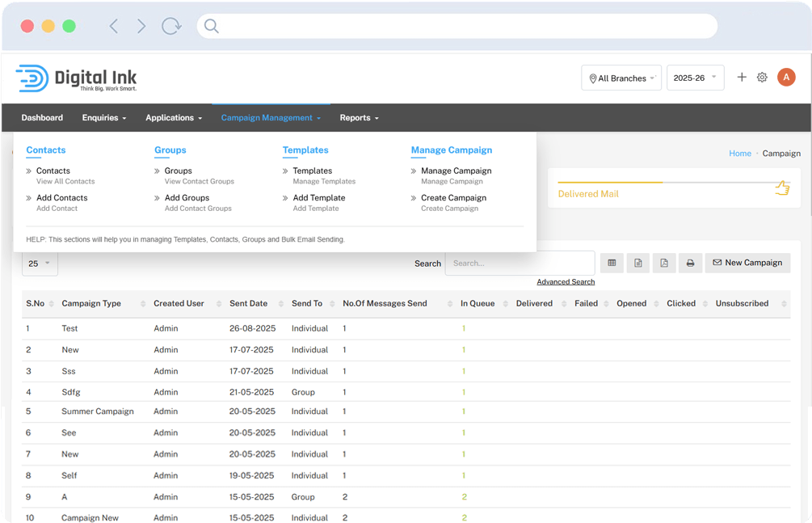
Task: Focus the campaign Search input field
Action: [520, 264]
